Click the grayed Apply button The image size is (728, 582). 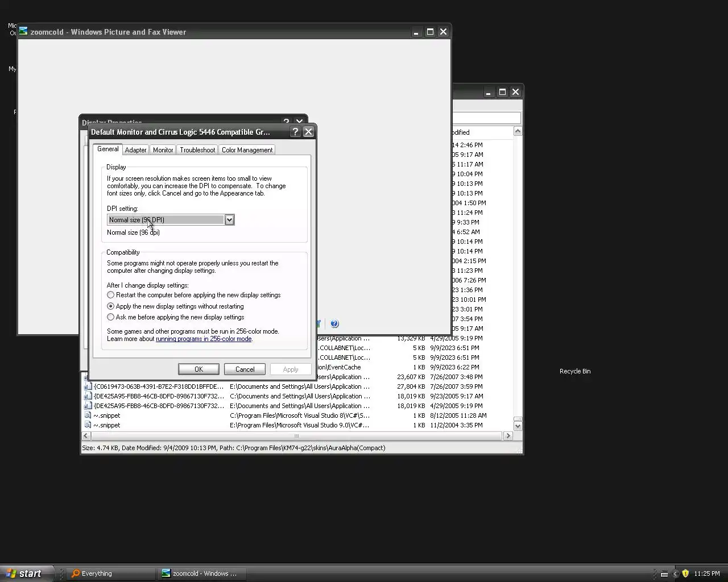[x=291, y=369]
